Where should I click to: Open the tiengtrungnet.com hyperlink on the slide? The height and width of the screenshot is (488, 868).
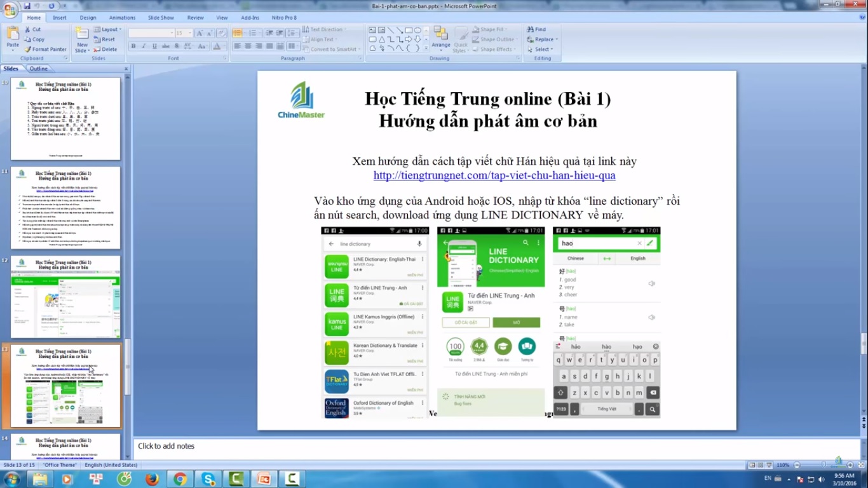coord(494,175)
